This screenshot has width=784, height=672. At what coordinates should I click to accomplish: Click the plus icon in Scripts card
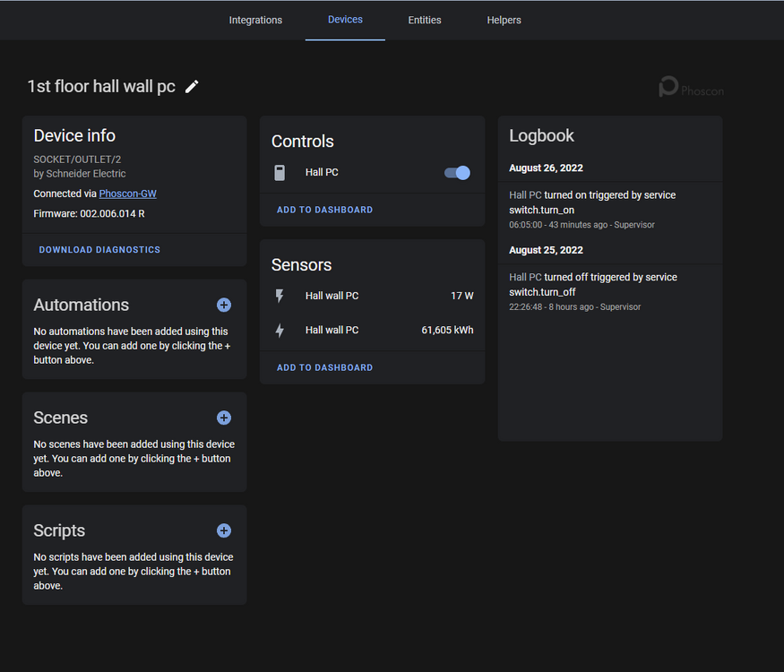tap(224, 531)
